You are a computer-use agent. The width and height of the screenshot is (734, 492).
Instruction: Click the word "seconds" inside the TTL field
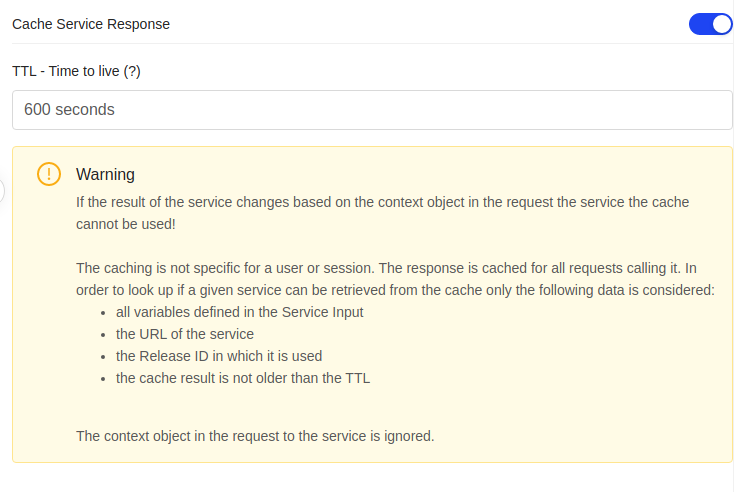(85, 110)
